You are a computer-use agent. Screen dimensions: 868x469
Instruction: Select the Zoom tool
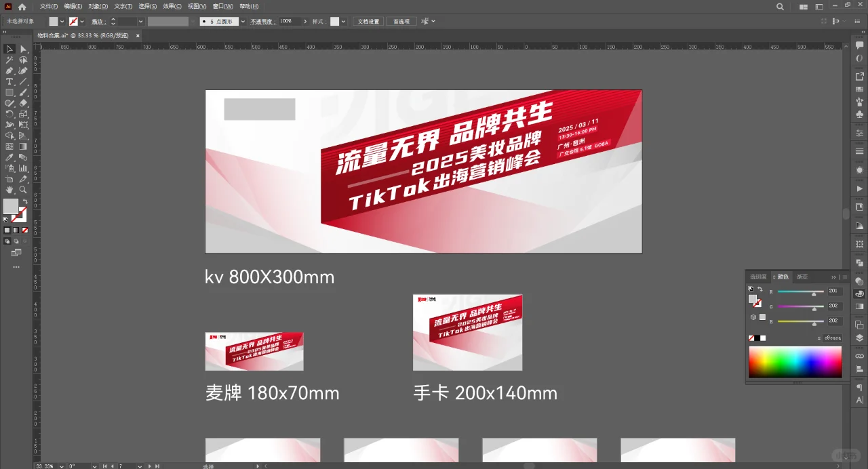pos(23,190)
